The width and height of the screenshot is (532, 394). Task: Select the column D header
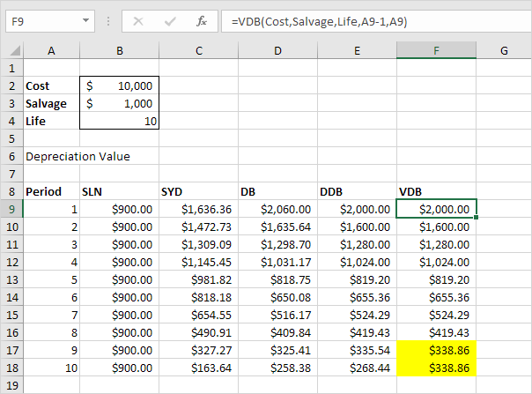[x=277, y=51]
